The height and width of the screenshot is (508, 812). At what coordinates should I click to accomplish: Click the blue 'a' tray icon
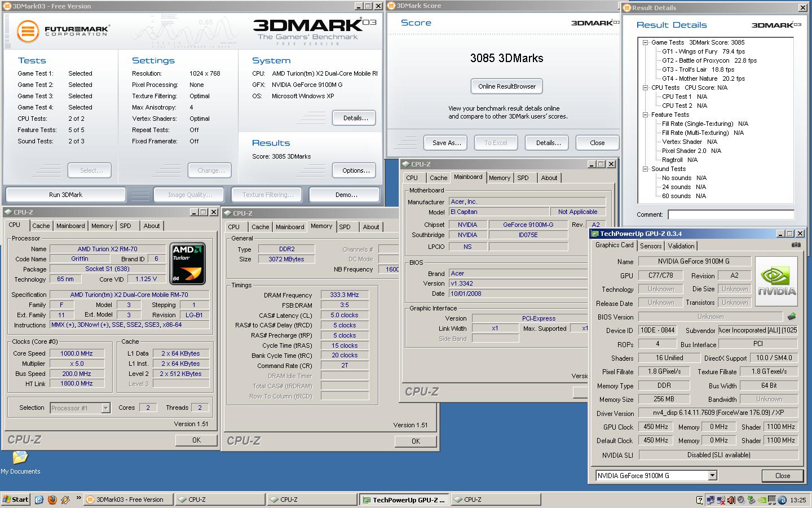tap(782, 500)
